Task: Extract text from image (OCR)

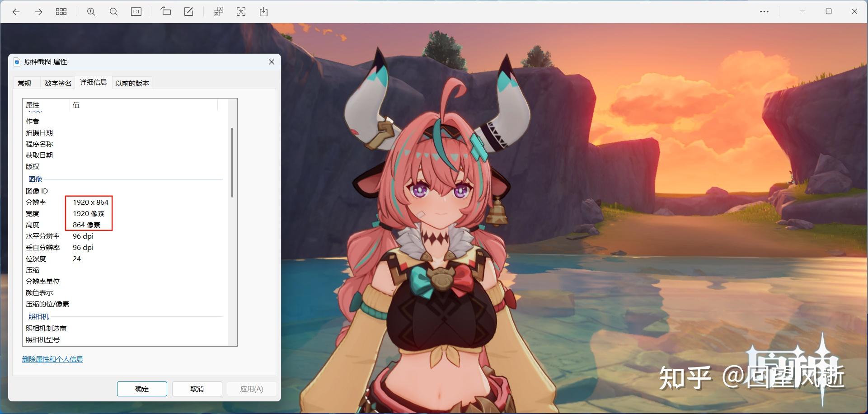Action: 241,12
